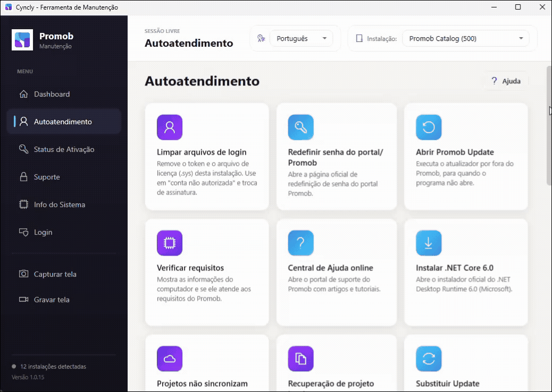Click the Gravar tela video icon
This screenshot has height=392, width=552.
coord(23,300)
